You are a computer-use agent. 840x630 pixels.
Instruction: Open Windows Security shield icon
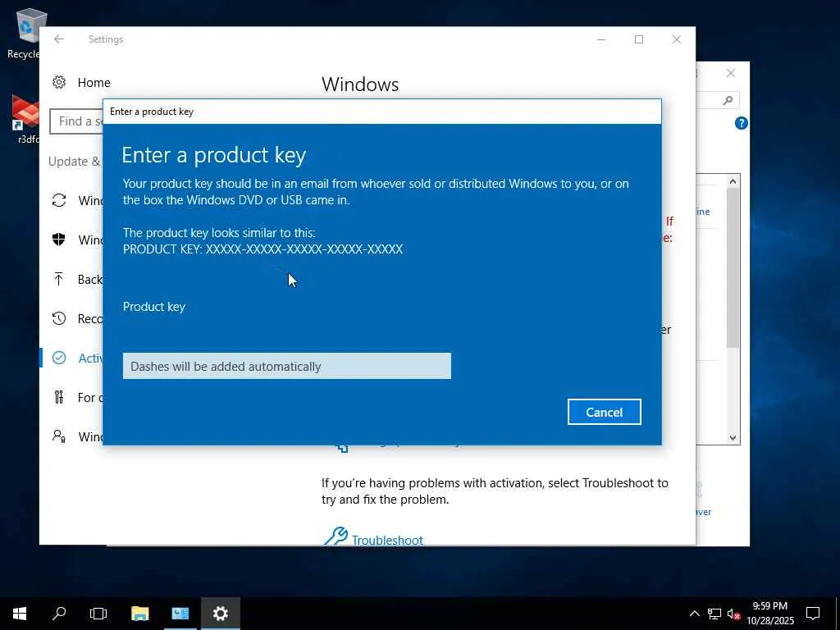[59, 240]
